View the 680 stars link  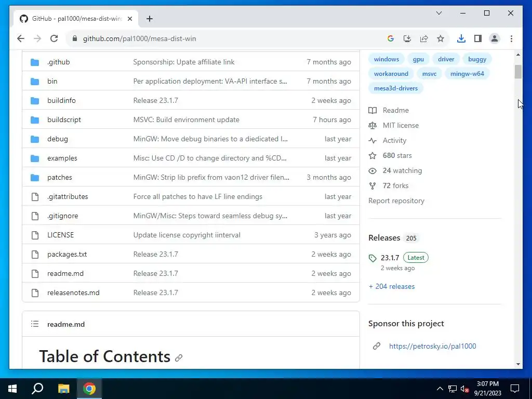pyautogui.click(x=390, y=156)
